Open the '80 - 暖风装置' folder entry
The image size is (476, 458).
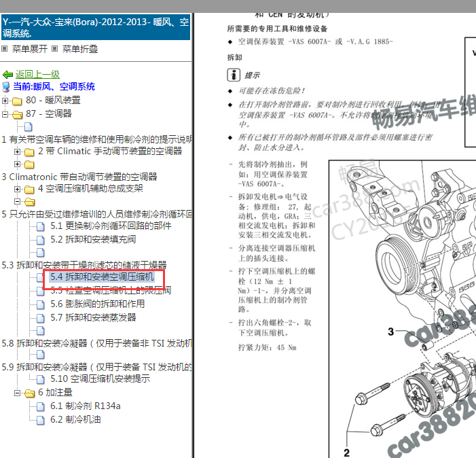pyautogui.click(x=53, y=100)
